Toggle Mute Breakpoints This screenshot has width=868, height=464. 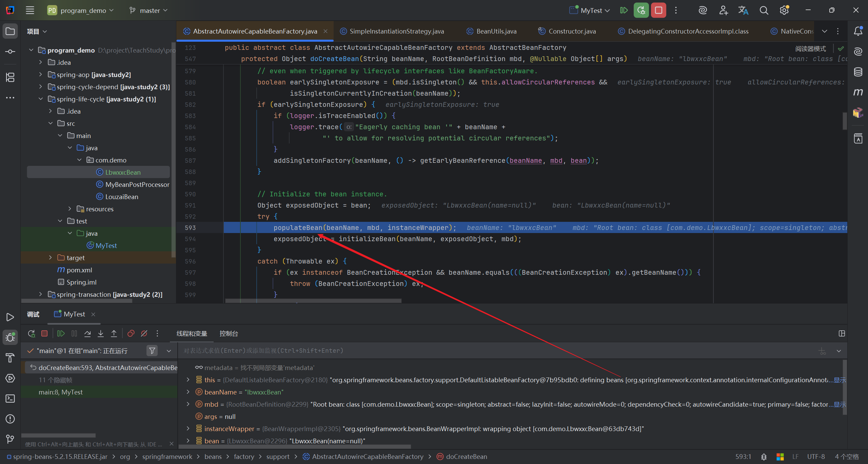(144, 333)
